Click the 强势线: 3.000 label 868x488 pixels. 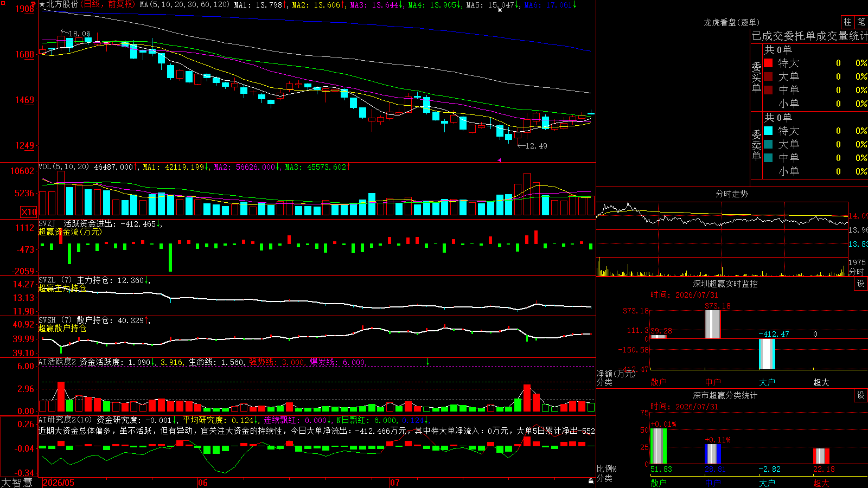[277, 362]
